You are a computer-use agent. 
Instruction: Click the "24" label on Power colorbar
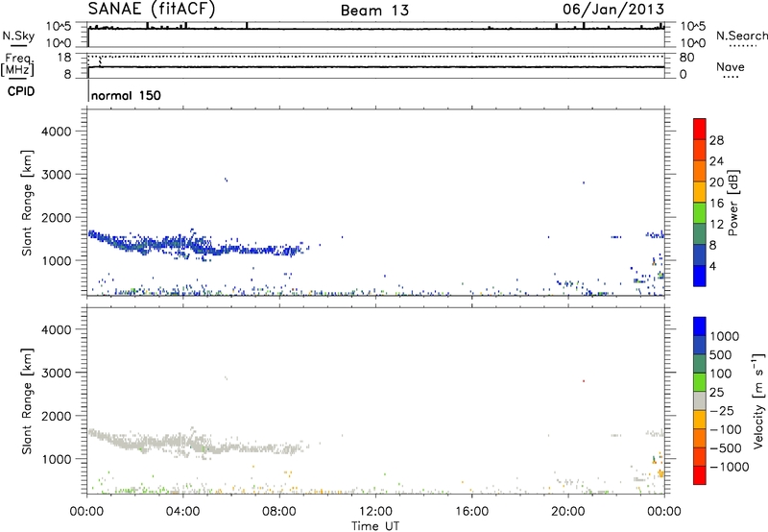716,161
